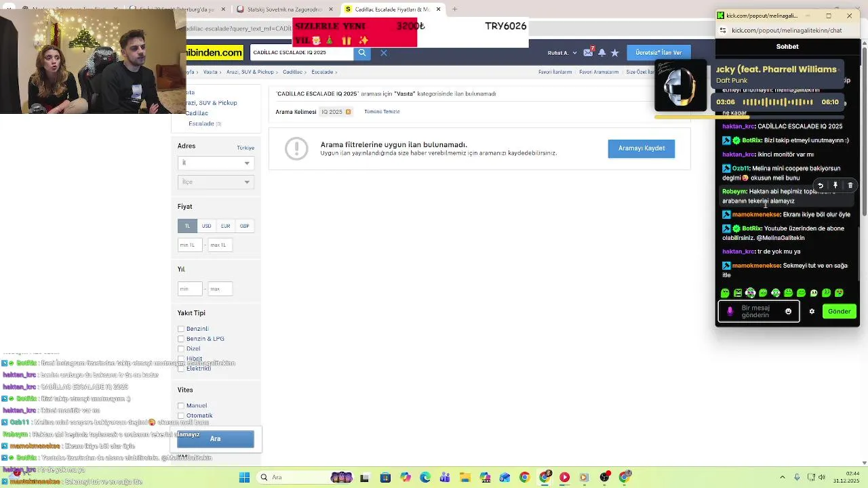Viewport: 868px width, 488px height.
Task: Click the Tümünü Temizle link
Action: [x=382, y=112]
